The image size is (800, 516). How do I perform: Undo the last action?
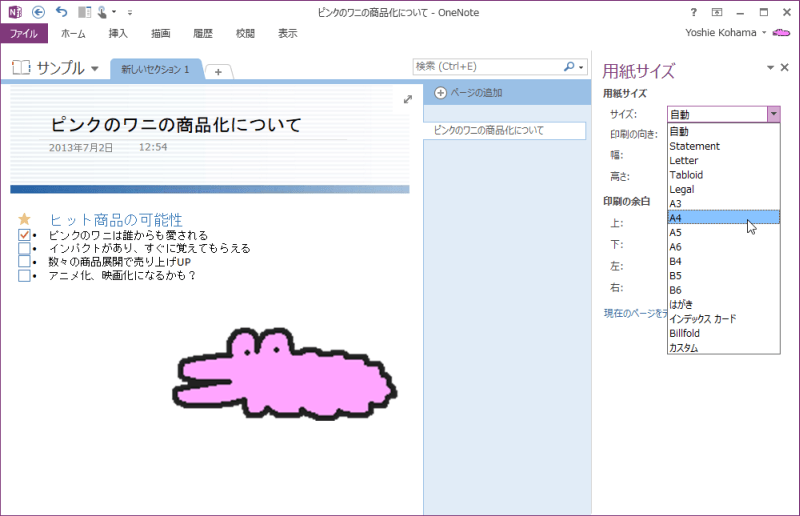click(61, 12)
